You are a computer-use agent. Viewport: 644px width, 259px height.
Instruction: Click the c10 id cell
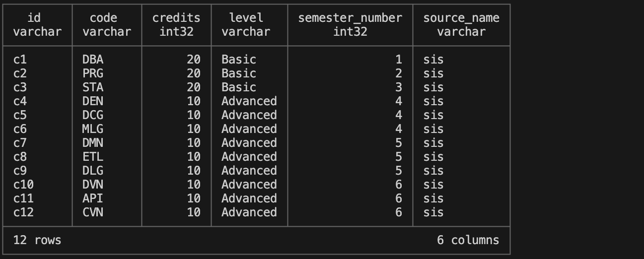[x=23, y=185]
